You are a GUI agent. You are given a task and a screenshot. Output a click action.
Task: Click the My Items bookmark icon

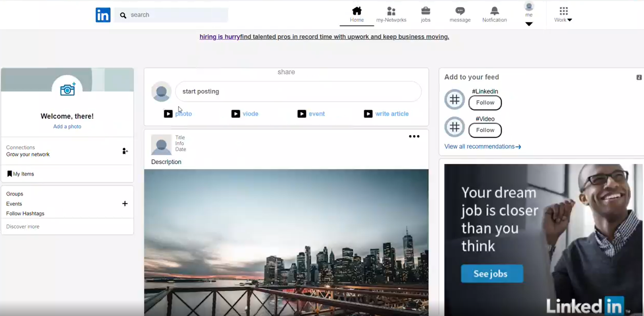(x=9, y=174)
